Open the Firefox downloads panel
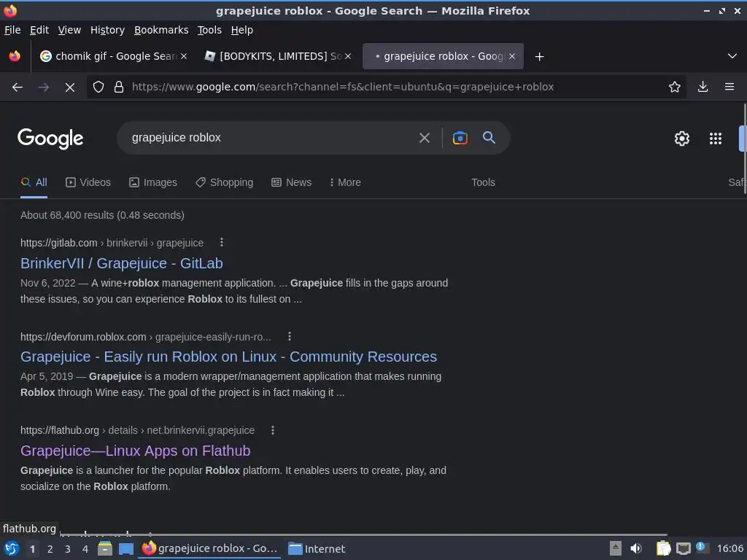The width and height of the screenshot is (747, 560). coord(703,87)
